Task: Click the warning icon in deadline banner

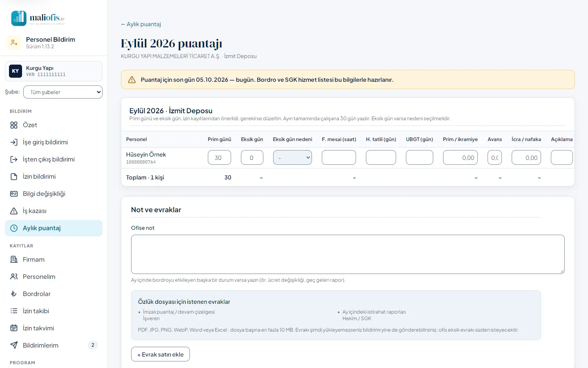Action: coord(132,80)
